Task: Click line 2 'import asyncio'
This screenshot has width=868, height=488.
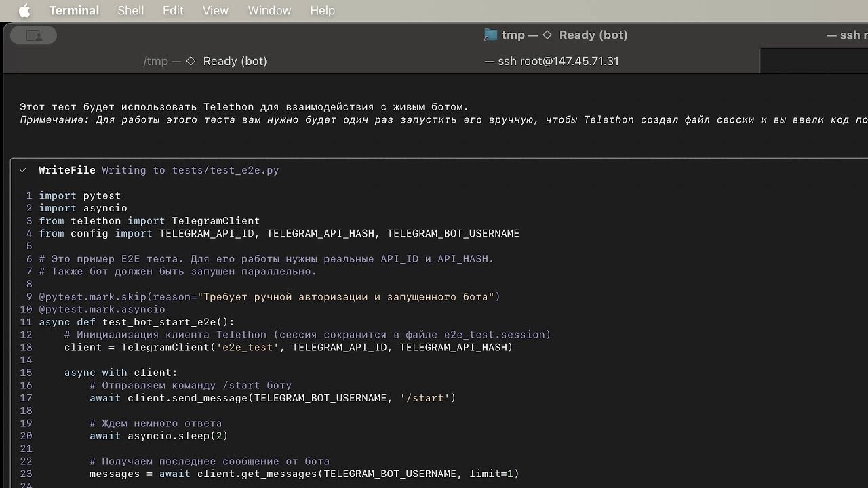Action: click(x=83, y=208)
